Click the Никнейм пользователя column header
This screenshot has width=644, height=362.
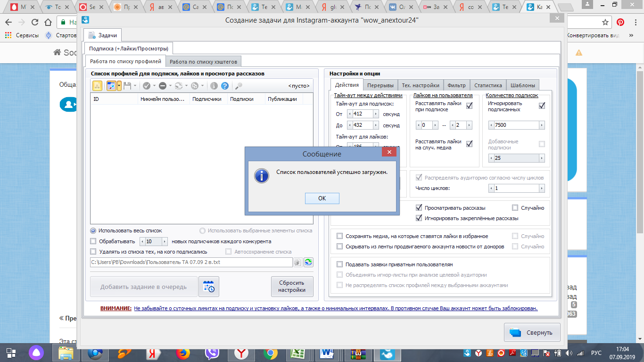tap(164, 99)
